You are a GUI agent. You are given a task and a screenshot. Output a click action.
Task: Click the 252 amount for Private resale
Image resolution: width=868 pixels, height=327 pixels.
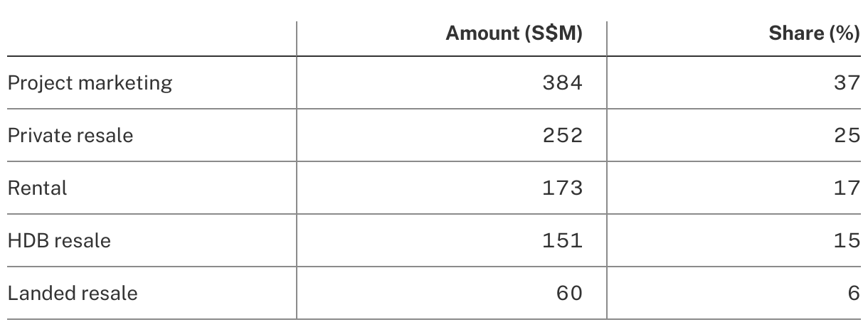[x=562, y=135]
